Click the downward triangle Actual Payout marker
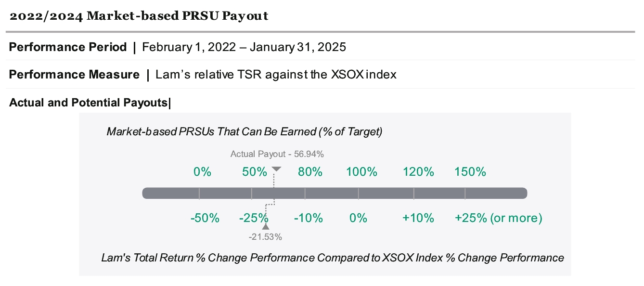This screenshot has width=644, height=286. (276, 169)
